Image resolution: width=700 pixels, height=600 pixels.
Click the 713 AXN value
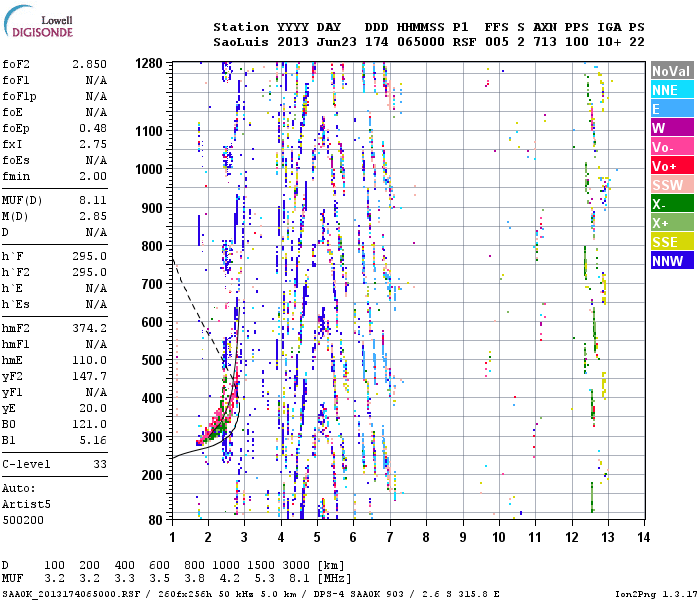point(545,42)
